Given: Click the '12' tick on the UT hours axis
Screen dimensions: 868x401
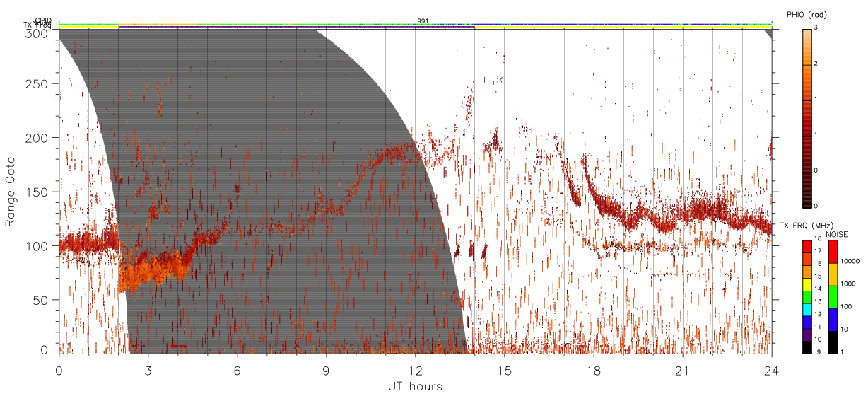Looking at the screenshot, I should coord(415,371).
